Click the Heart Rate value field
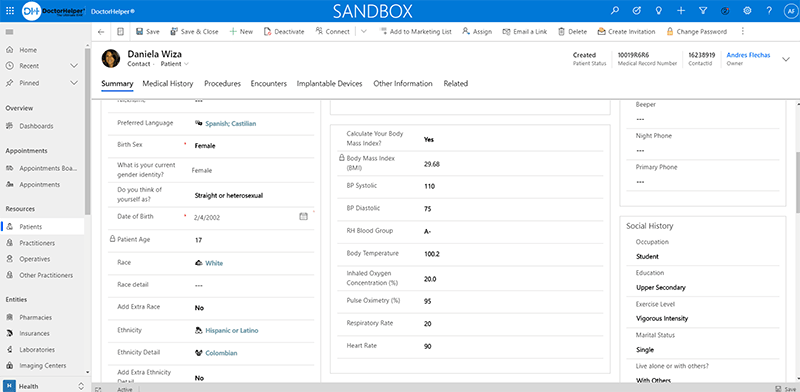 click(x=513, y=347)
